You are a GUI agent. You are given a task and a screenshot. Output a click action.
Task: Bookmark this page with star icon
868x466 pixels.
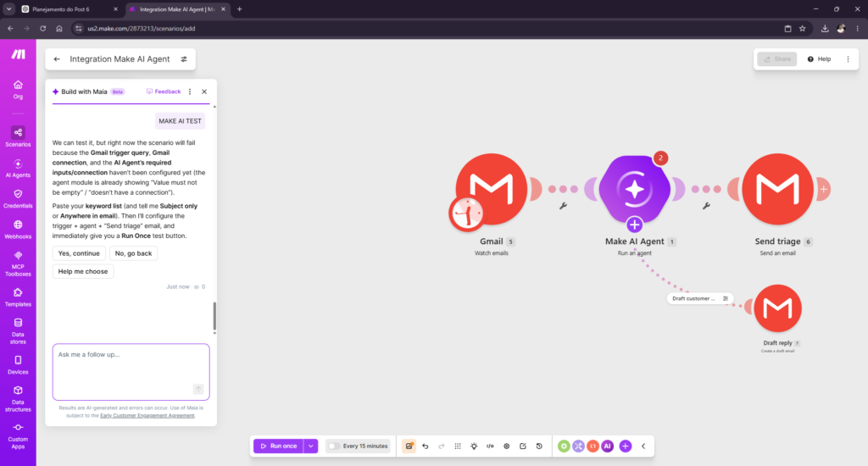(x=803, y=29)
